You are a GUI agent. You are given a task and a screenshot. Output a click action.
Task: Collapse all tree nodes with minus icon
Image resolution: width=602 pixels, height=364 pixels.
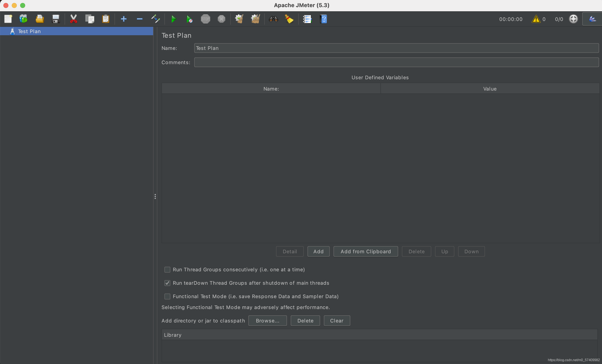coord(139,19)
